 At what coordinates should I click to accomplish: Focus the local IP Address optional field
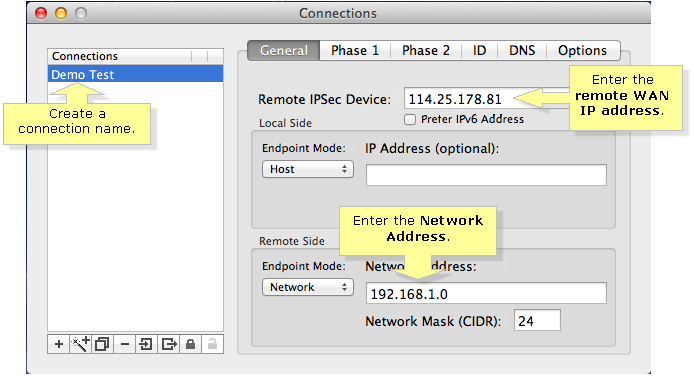(486, 175)
